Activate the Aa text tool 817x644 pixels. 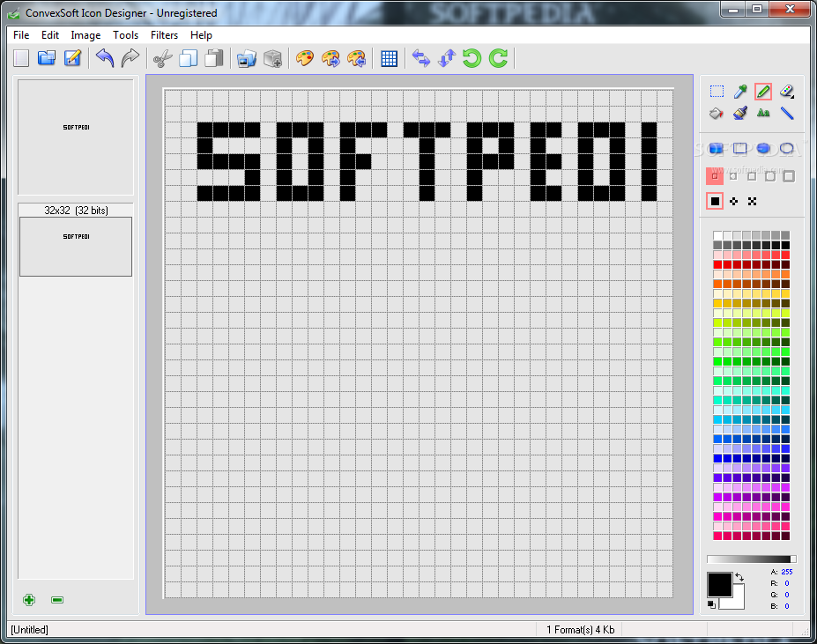763,113
